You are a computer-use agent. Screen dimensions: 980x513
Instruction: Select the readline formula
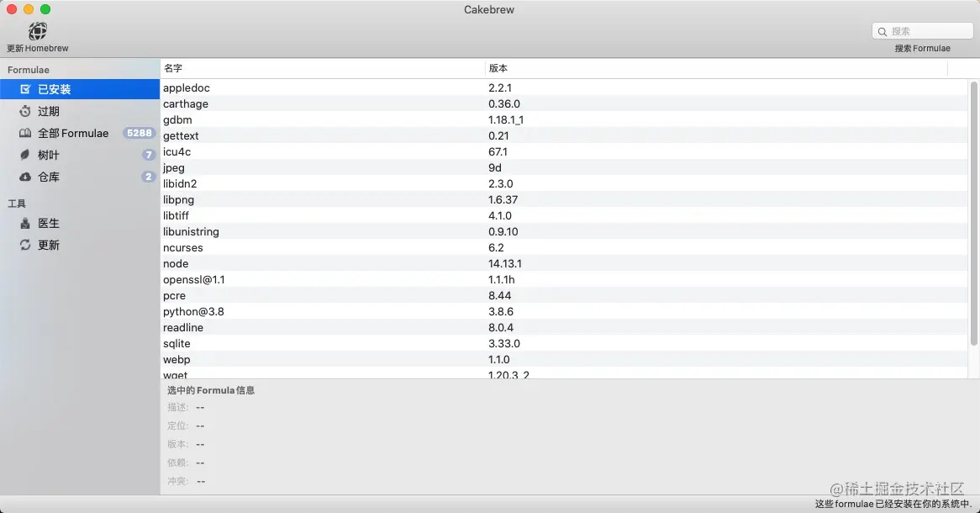pos(564,327)
